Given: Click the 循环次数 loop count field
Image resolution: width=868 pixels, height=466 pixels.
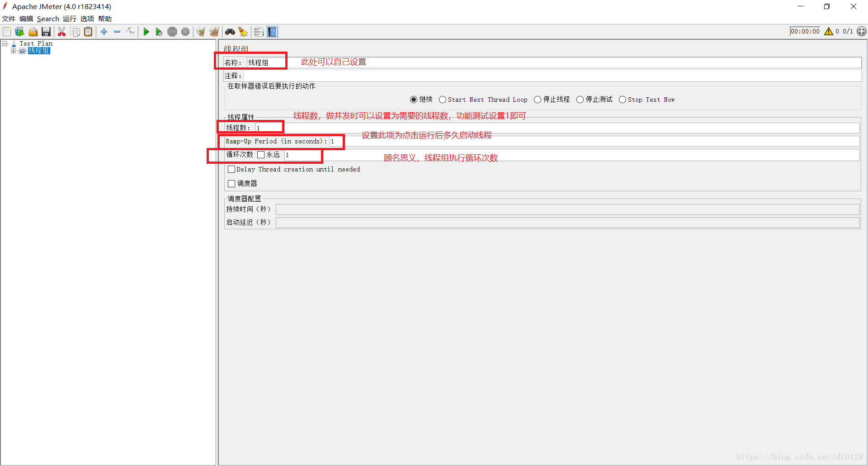Looking at the screenshot, I should pyautogui.click(x=571, y=155).
